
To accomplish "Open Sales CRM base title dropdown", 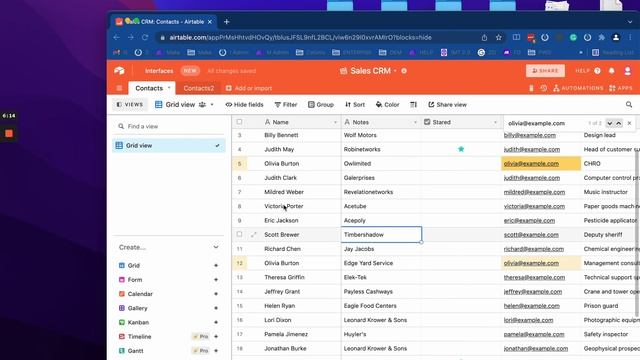I will click(395, 71).
